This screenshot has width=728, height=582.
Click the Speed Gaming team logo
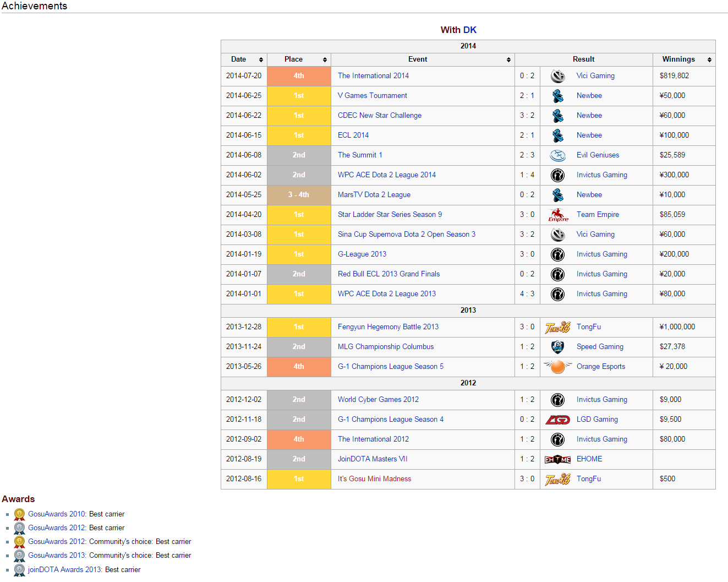557,347
